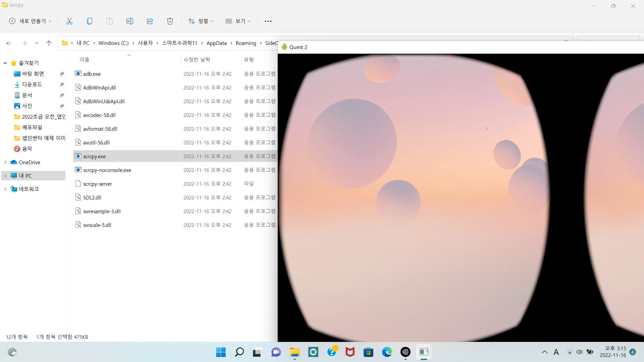Collapse the 즐겨찾기 tree section
The height and width of the screenshot is (362, 644).
pos(5,63)
